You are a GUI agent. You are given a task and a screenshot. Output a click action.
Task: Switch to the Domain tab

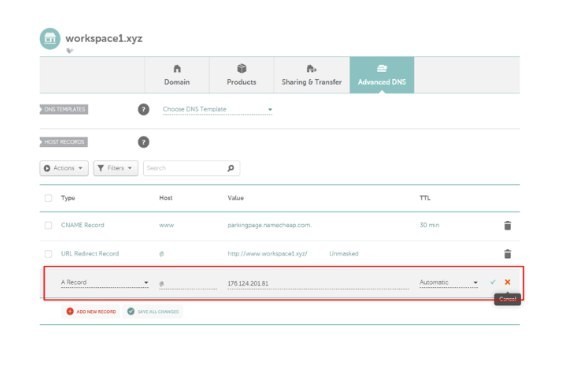tap(177, 75)
